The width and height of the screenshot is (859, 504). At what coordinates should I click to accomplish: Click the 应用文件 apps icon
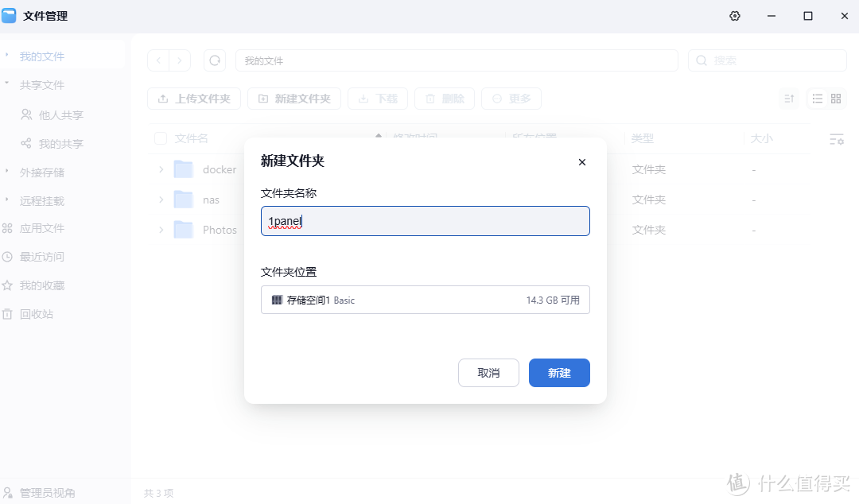pyautogui.click(x=7, y=228)
